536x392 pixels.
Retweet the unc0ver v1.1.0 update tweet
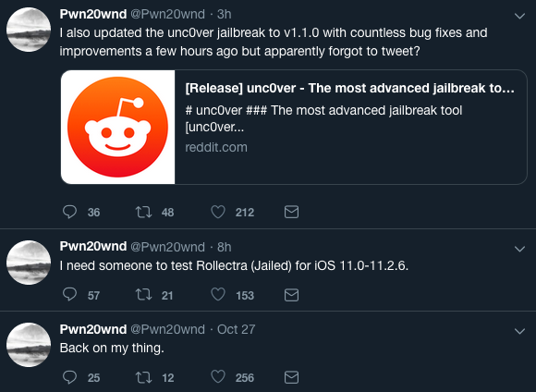point(143,212)
